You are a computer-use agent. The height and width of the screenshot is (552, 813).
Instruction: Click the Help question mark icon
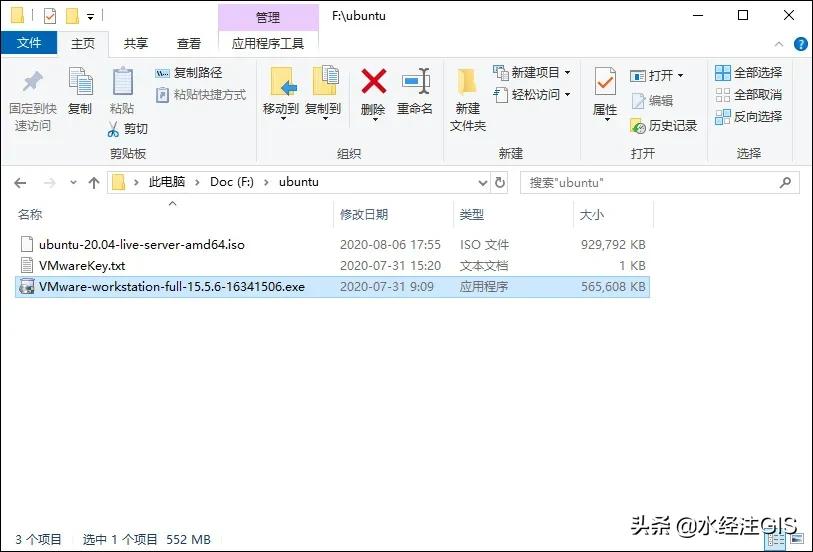click(801, 44)
